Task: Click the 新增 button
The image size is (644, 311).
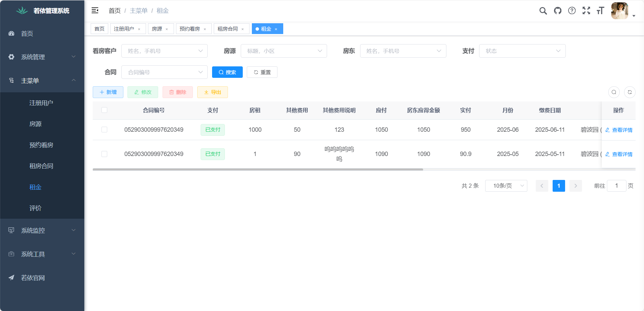Action: coord(108,92)
